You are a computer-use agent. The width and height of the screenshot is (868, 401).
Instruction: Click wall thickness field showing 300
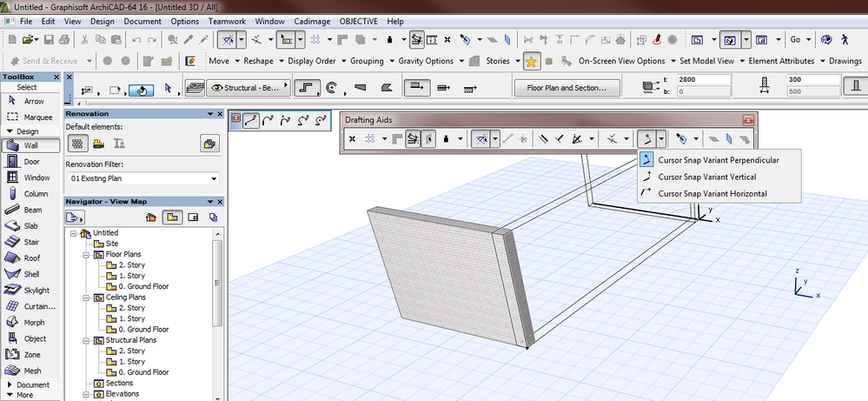click(x=813, y=80)
